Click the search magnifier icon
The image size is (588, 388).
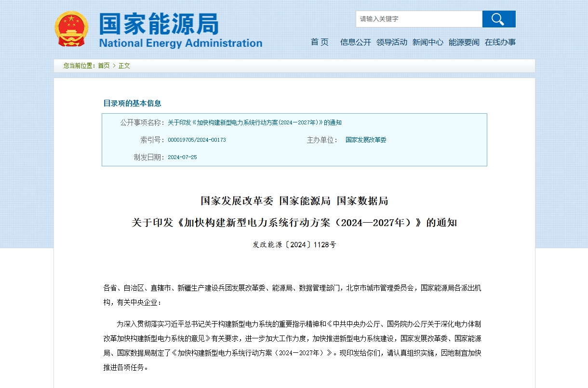tap(498, 19)
